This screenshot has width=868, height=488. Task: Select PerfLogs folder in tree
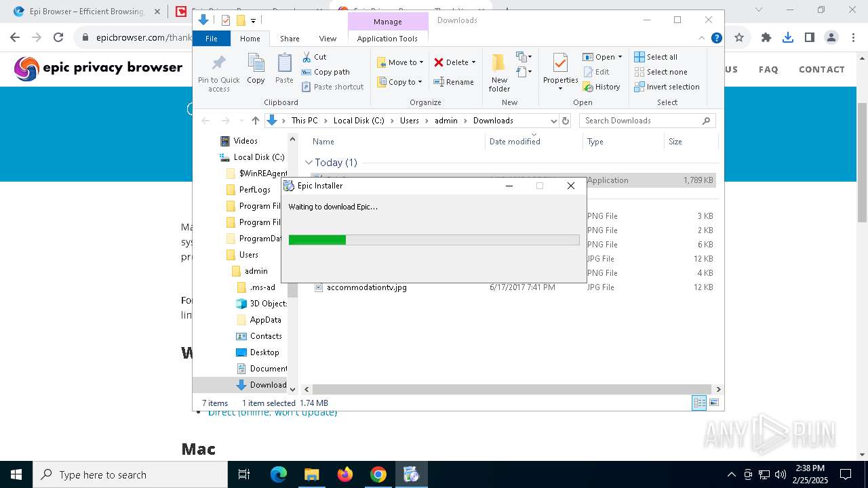(254, 190)
